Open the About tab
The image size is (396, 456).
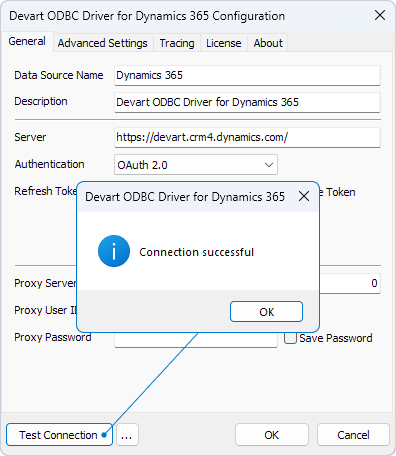[x=268, y=43]
